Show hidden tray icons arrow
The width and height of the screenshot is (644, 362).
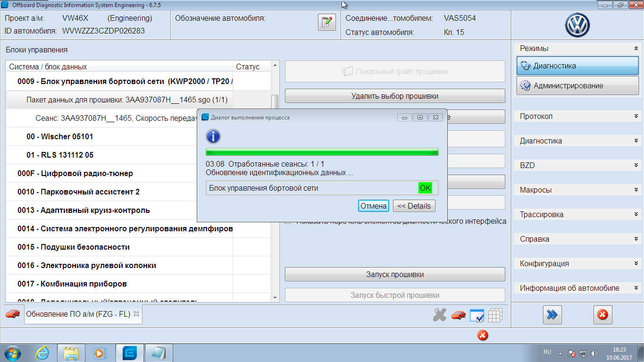pyautogui.click(x=560, y=353)
